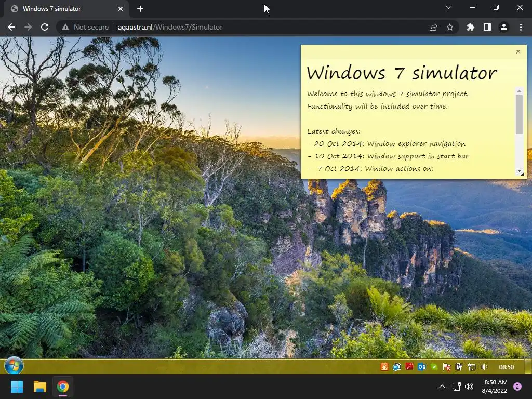The width and height of the screenshot is (532, 399).
Task: Open Chrome tab search chevron
Action: pyautogui.click(x=448, y=7)
